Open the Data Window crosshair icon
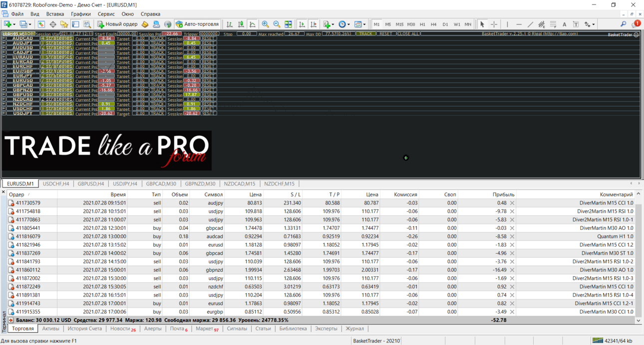 52,24
